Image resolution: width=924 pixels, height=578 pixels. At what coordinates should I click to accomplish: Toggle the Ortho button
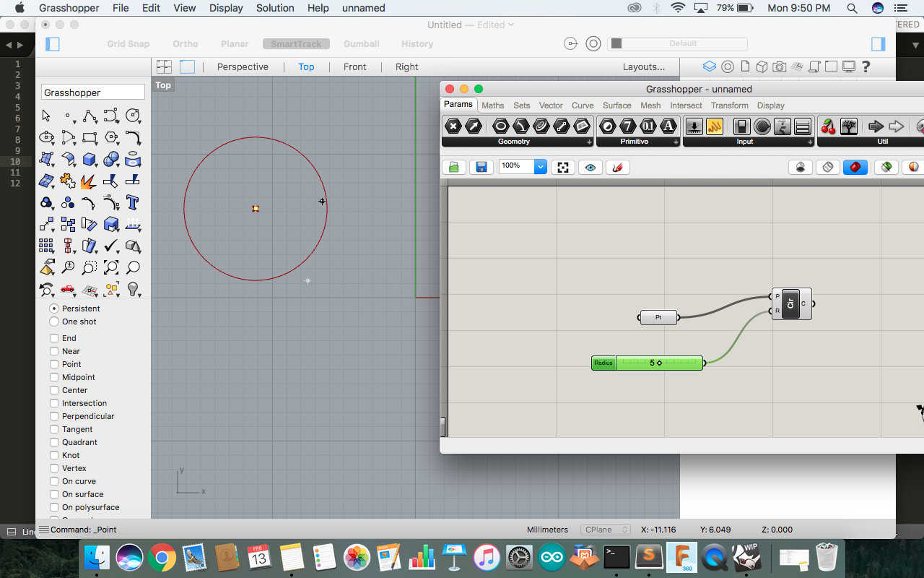pos(186,44)
